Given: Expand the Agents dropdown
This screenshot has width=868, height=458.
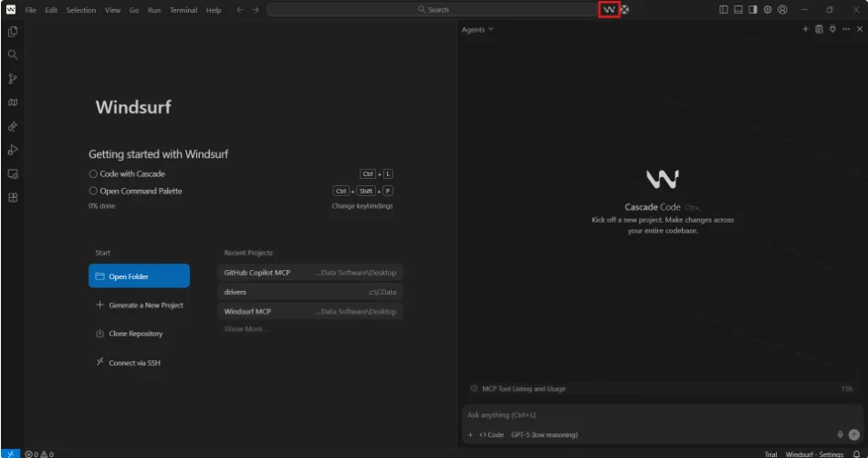Looking at the screenshot, I should (477, 29).
